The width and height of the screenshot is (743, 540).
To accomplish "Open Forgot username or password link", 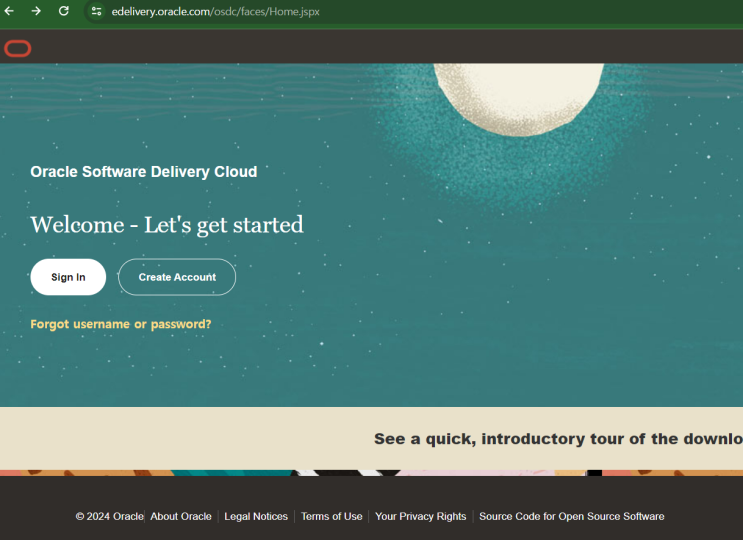I will (x=121, y=324).
